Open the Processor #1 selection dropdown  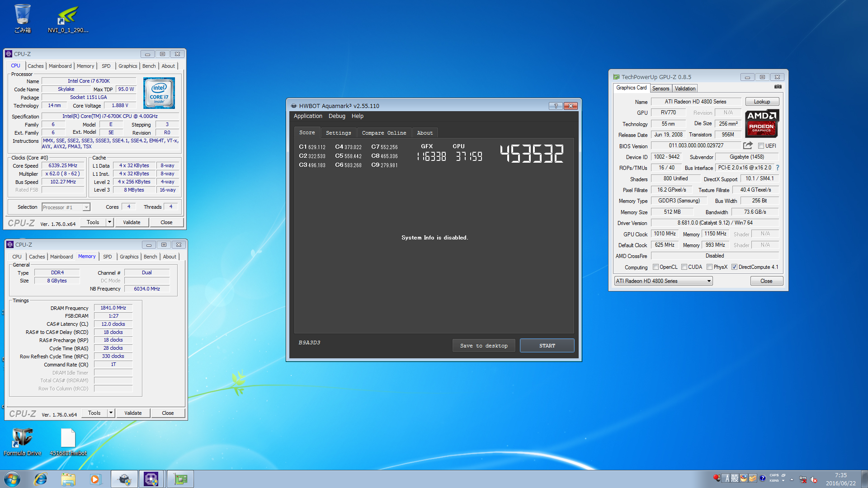[66, 207]
